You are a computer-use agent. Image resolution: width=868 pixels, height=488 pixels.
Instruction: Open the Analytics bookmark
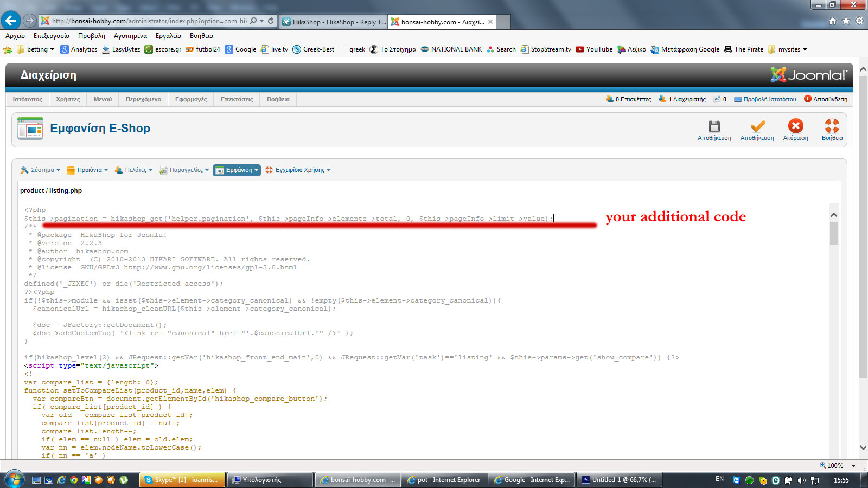click(79, 49)
